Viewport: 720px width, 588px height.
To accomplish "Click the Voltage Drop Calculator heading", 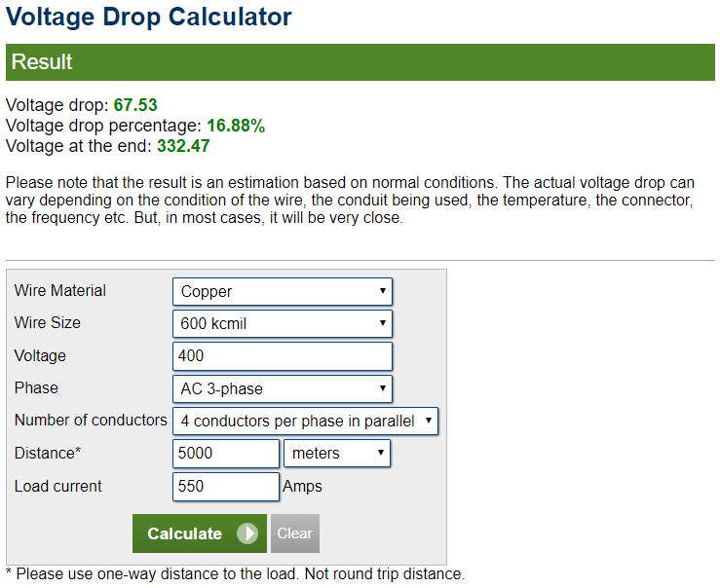I will [149, 17].
